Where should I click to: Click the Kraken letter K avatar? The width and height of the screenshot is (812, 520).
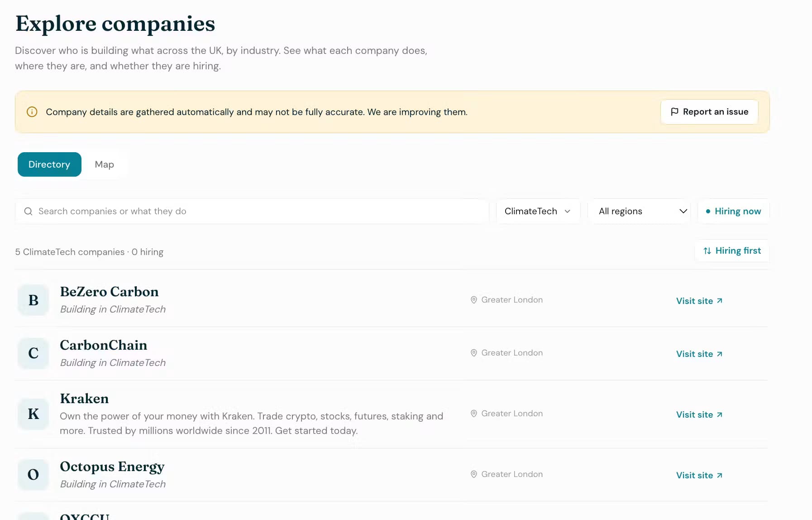tap(33, 414)
